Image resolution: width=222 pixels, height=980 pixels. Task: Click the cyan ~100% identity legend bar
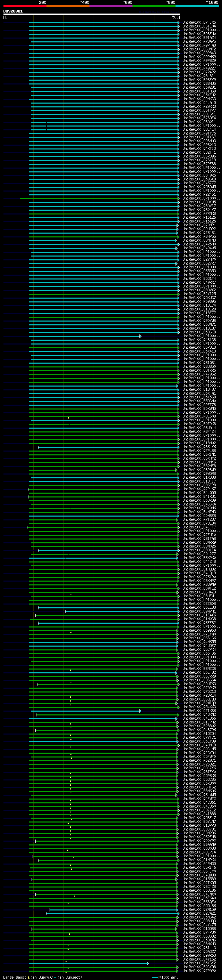[197, 6]
